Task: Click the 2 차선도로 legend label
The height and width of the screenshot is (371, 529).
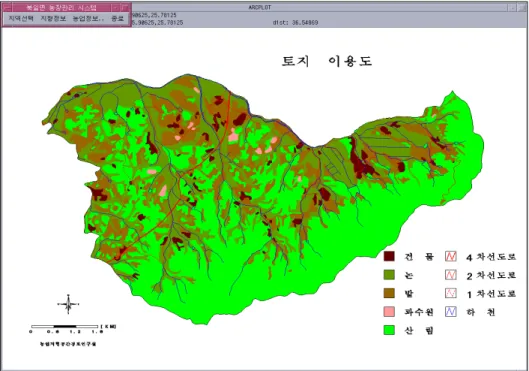Action: tap(491, 276)
